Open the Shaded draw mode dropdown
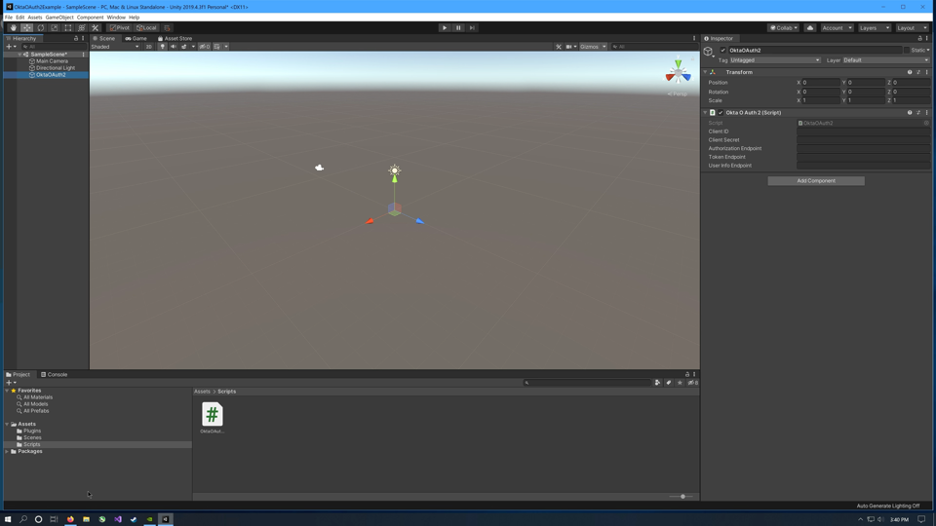Image resolution: width=936 pixels, height=526 pixels. point(115,47)
